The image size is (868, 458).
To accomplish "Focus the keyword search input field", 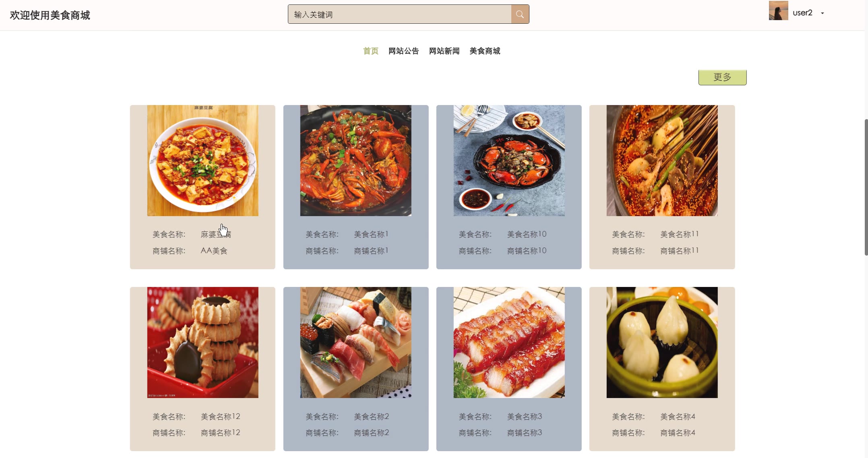I will click(399, 14).
